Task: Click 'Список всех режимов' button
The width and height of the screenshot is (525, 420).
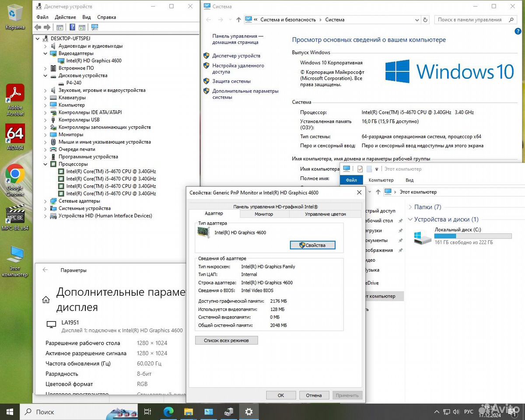Action: [227, 340]
